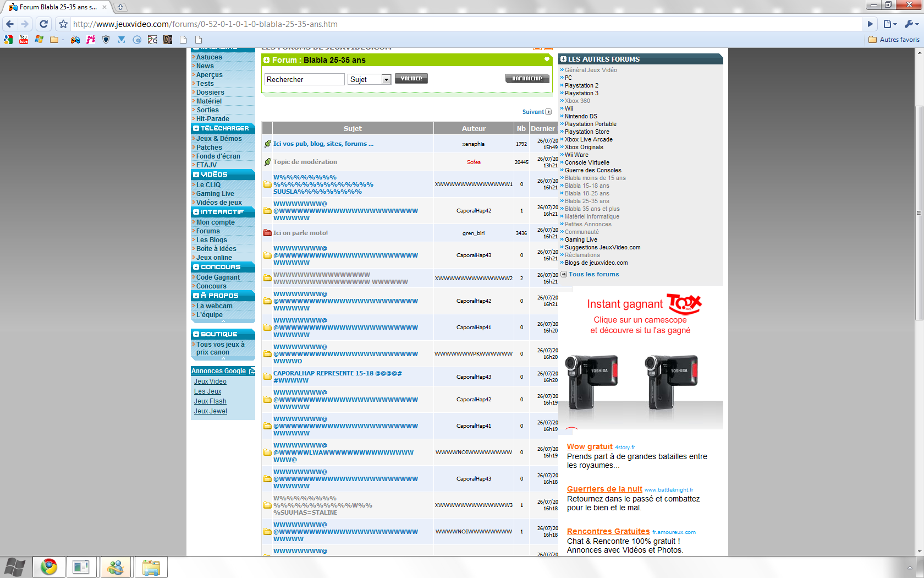This screenshot has width=924, height=578.
Task: Open Mon compte in sidebar
Action: 216,222
